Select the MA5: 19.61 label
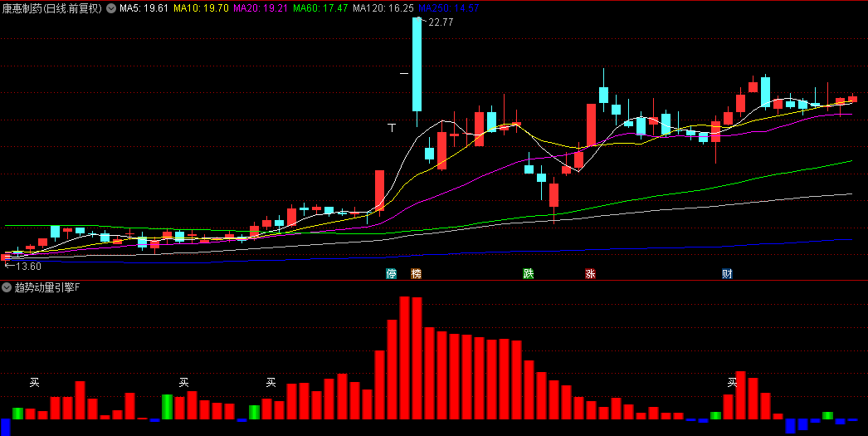This screenshot has height=436, width=868. pos(144,8)
